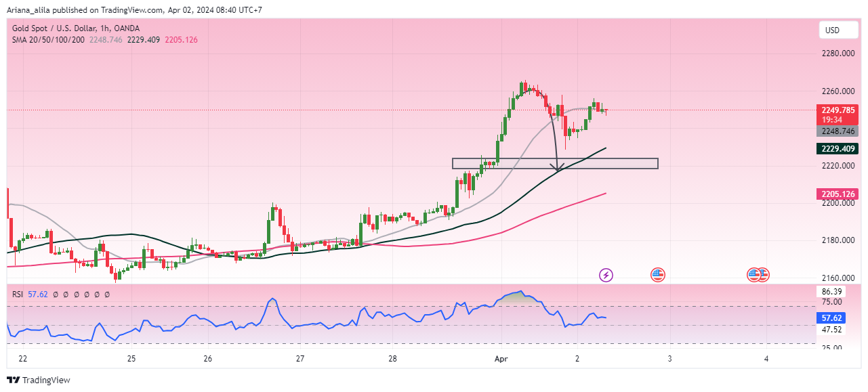This screenshot has width=868, height=392.
Task: Click the 2220.000 price axis label
Action: tap(838, 166)
